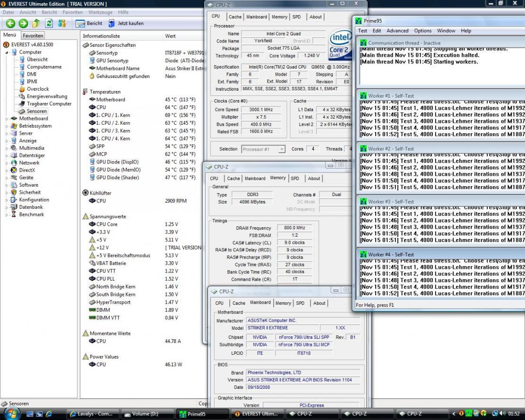Click the Jetzt kaufen toolbar button
Screen dimensions: 525x420
tap(126, 23)
